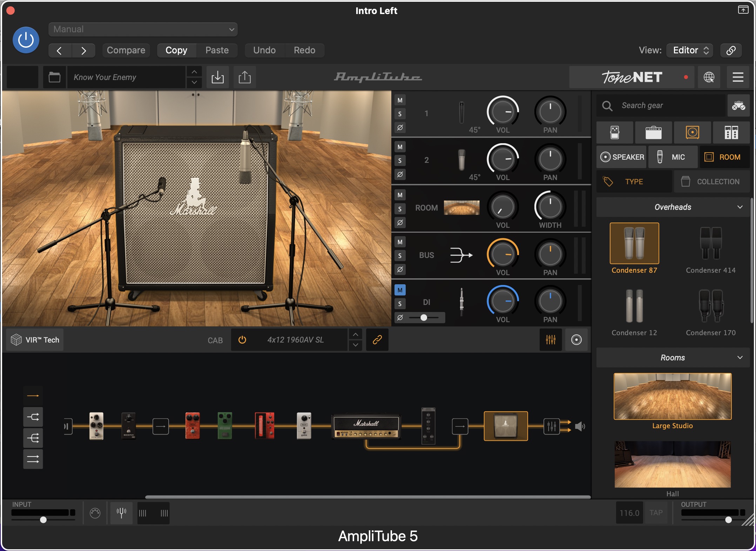Mute the ROOM channel
This screenshot has width=756, height=551.
400,195
